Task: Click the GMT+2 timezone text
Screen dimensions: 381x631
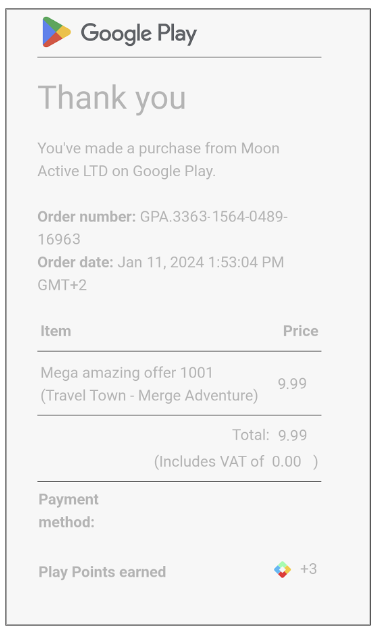Action: 62,285
